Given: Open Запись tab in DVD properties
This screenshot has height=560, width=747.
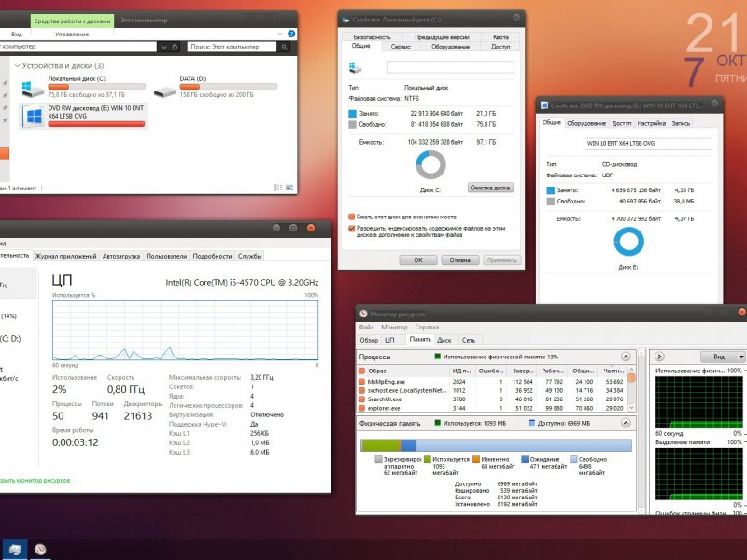Looking at the screenshot, I should 681,123.
